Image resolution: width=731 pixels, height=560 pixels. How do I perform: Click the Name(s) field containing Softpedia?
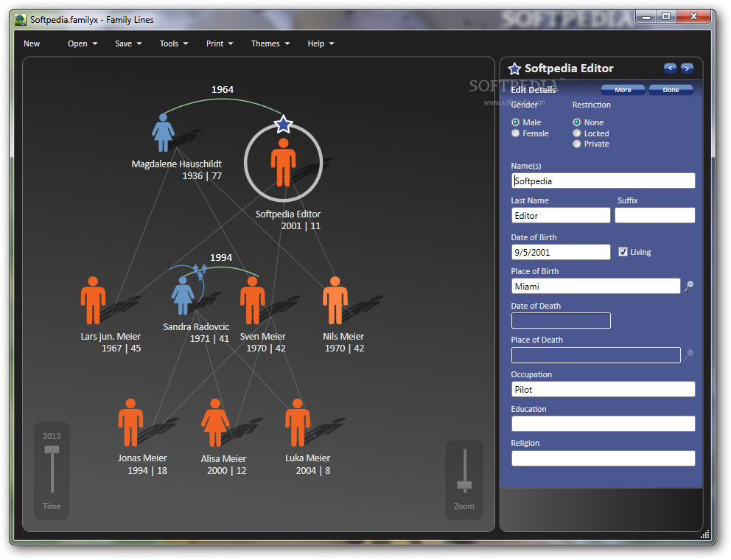pyautogui.click(x=604, y=181)
